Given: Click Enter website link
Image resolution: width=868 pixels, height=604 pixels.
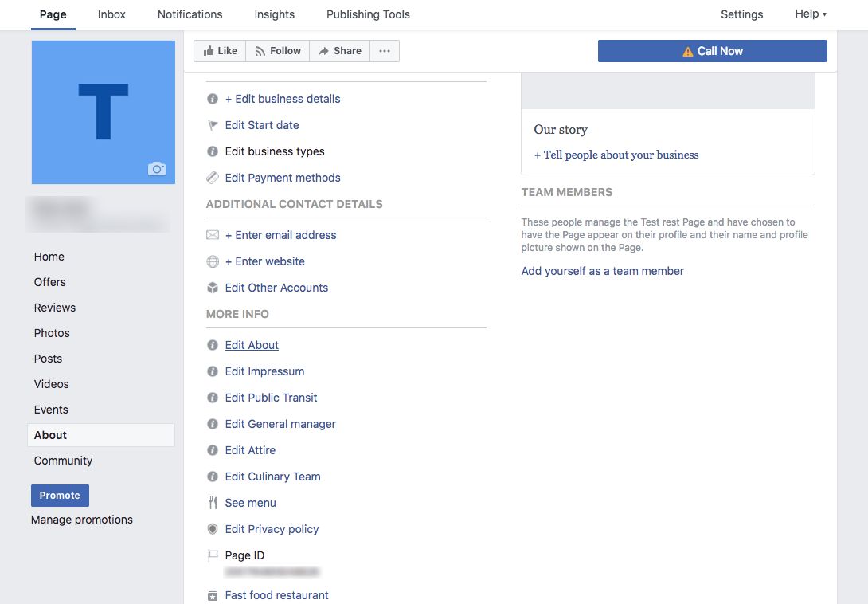Looking at the screenshot, I should coord(264,261).
